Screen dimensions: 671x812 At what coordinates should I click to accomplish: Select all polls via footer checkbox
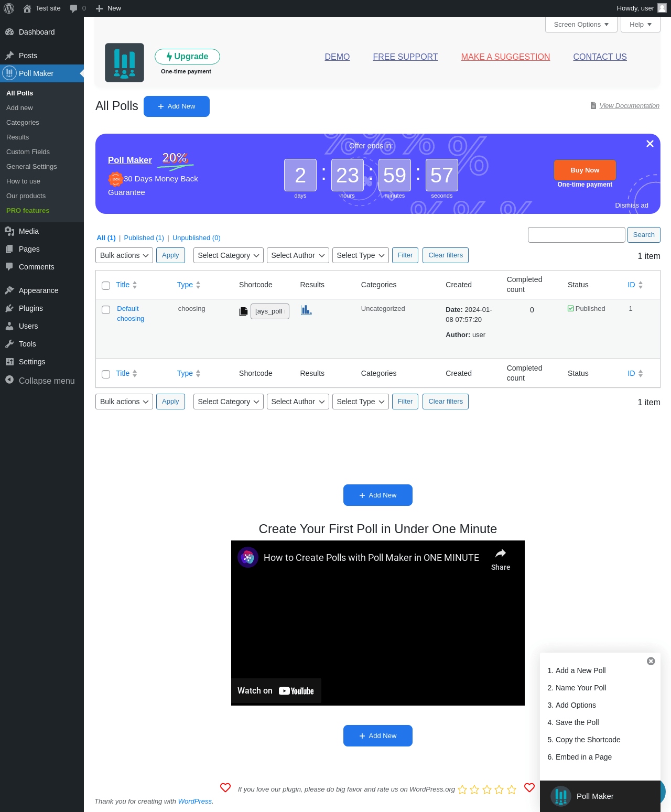click(x=106, y=374)
